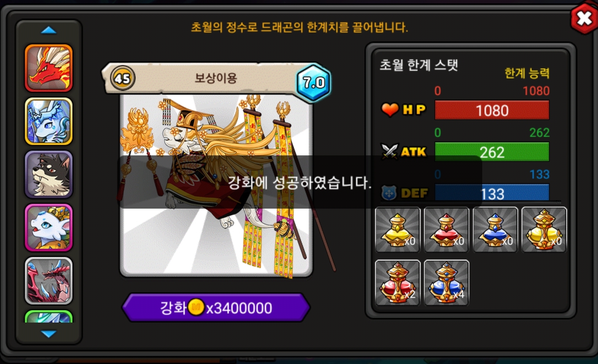Viewport: 598px width, 364px height.
Task: Use the large blue essence potion x4
Action: coord(446,283)
